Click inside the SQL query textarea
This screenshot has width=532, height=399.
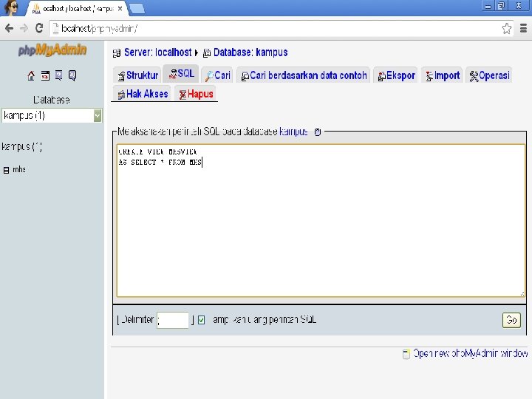point(321,220)
